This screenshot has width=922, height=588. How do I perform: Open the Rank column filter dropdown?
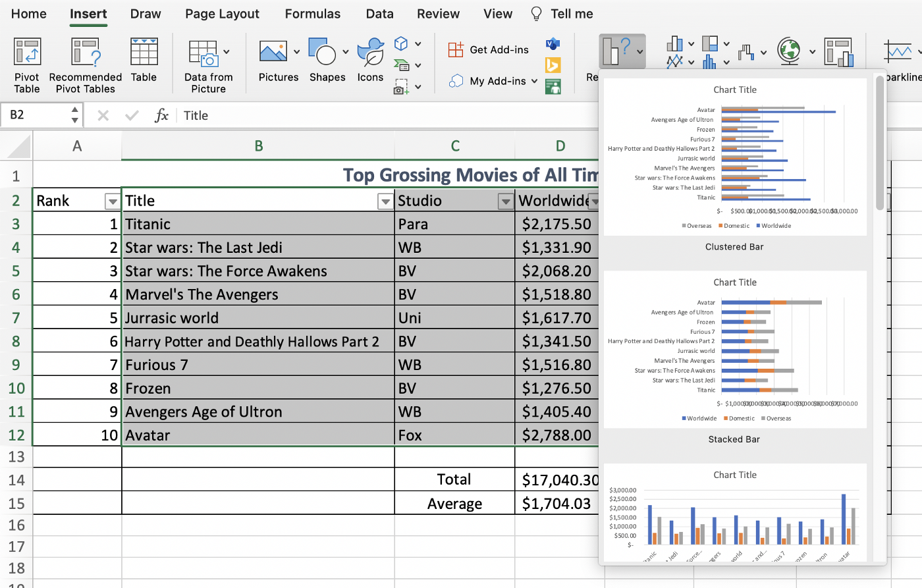pyautogui.click(x=112, y=201)
